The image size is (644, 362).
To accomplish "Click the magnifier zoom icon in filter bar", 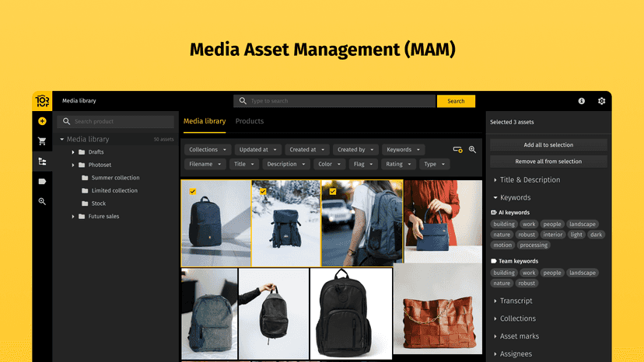I will pyautogui.click(x=472, y=150).
